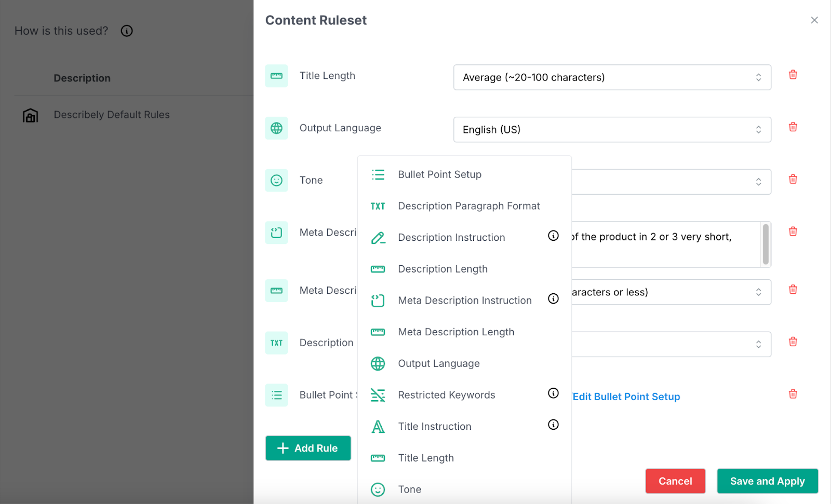Screen dimensions: 831x504
Task: Click the Output Language globe icon
Action: click(x=276, y=128)
